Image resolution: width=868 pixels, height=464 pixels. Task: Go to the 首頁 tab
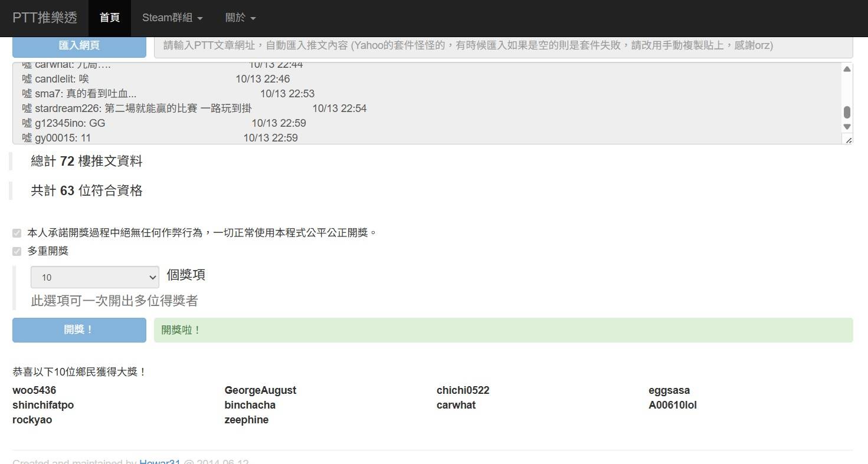tap(110, 18)
